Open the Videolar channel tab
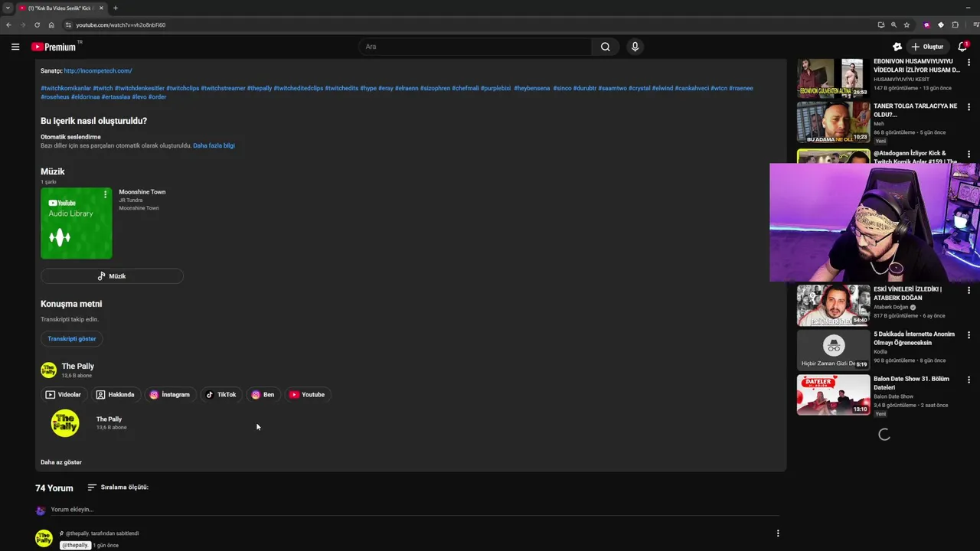 (63, 395)
